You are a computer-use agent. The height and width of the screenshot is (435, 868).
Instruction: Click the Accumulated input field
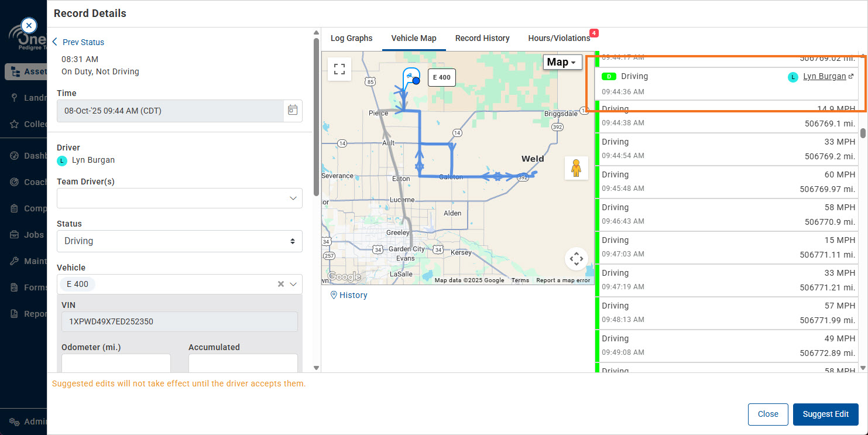click(243, 363)
